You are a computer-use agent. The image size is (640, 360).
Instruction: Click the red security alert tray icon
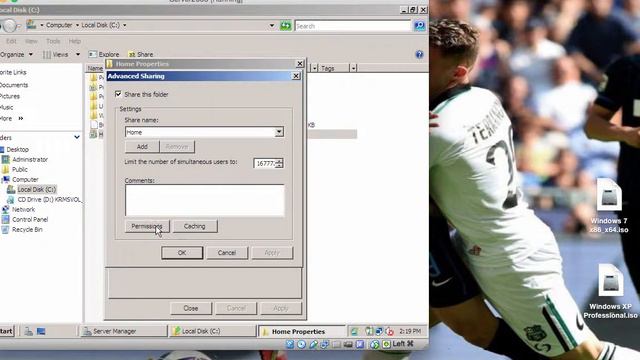tap(389, 331)
